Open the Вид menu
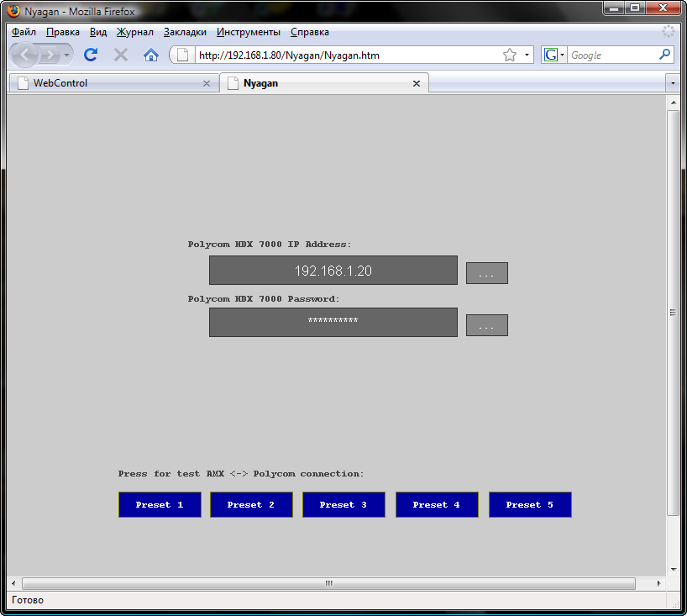The height and width of the screenshot is (616, 687). tap(98, 32)
